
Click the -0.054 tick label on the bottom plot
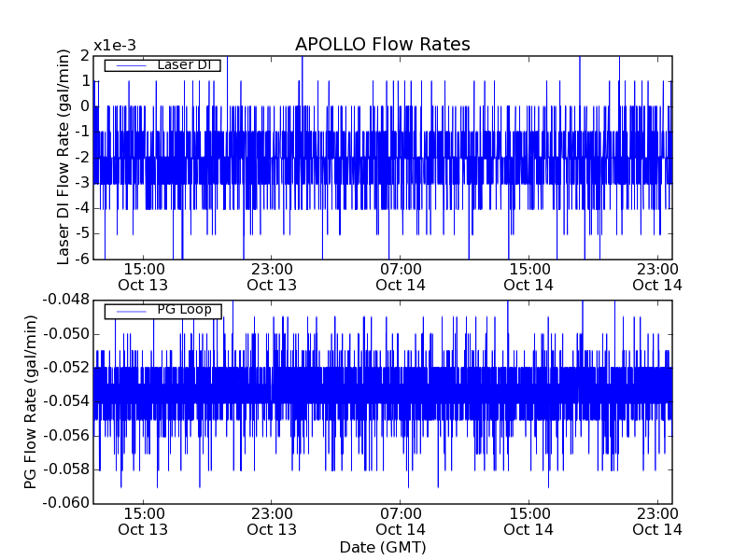tap(66, 401)
